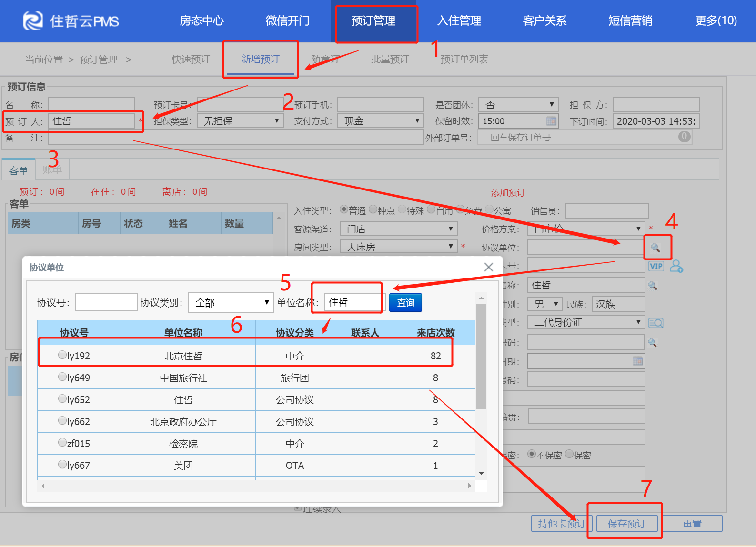Click horizontal scrollbar right arrow in dialog

click(x=469, y=486)
